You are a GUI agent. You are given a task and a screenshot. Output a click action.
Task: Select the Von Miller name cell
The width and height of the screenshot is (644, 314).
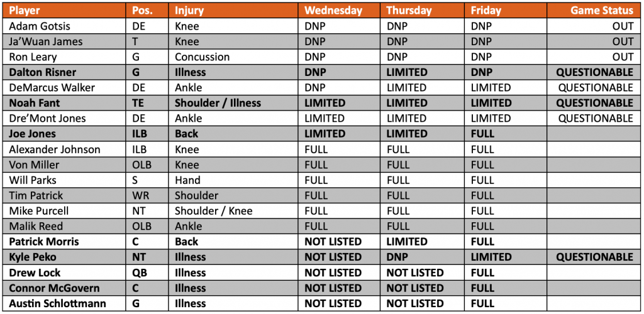(x=34, y=165)
